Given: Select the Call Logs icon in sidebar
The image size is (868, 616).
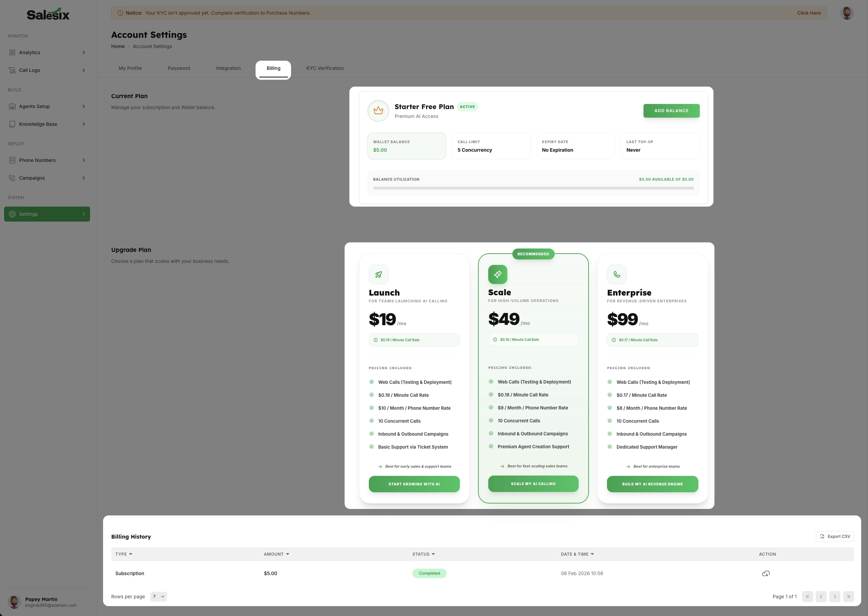Looking at the screenshot, I should pos(12,70).
